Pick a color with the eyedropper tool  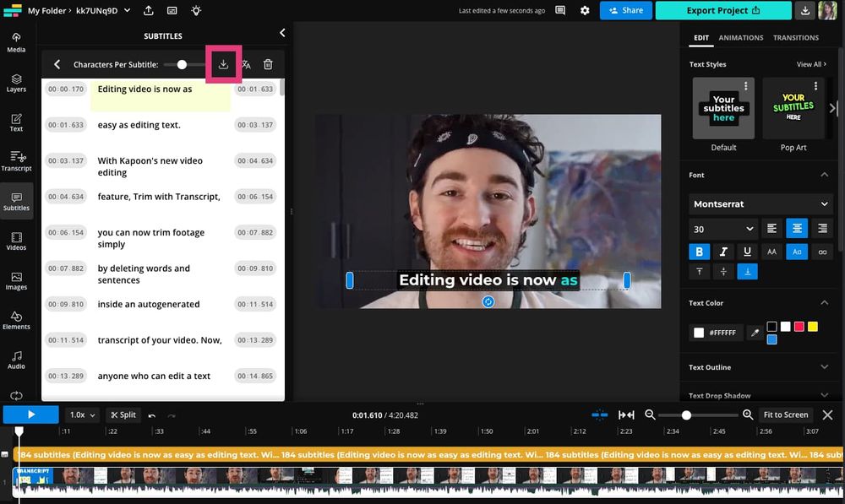tap(755, 332)
